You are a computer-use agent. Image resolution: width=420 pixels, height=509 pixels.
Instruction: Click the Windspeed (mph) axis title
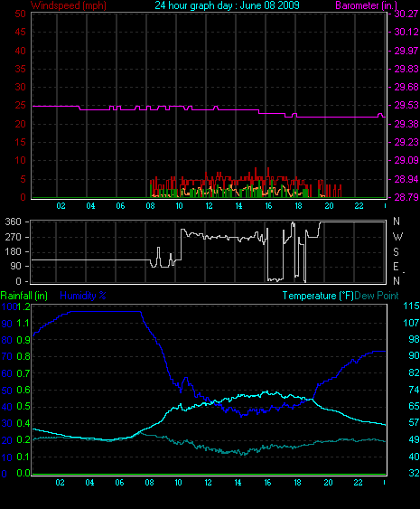pyautogui.click(x=69, y=5)
